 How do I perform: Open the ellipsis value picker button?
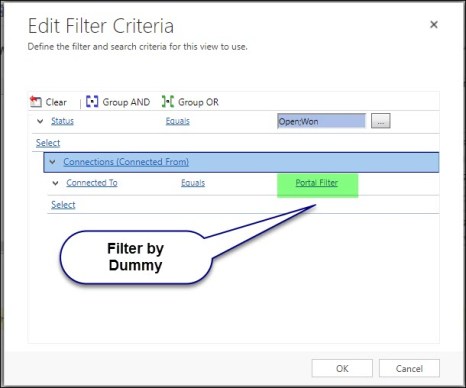pyautogui.click(x=381, y=121)
